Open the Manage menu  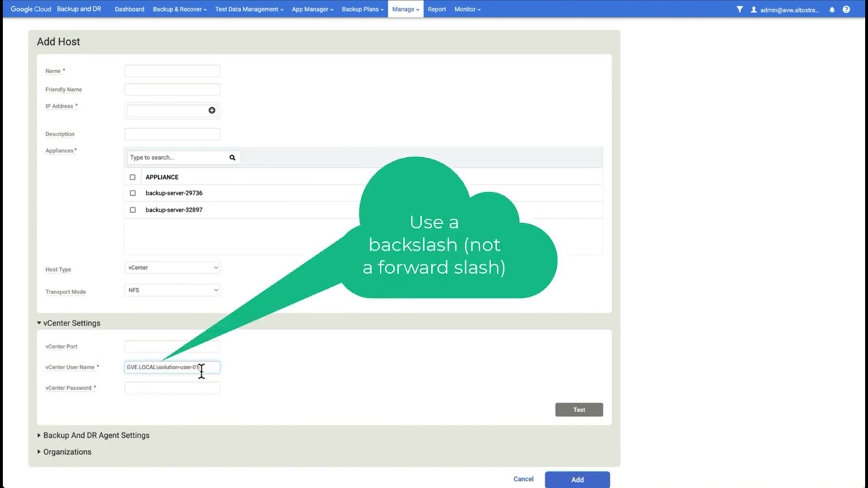[406, 9]
